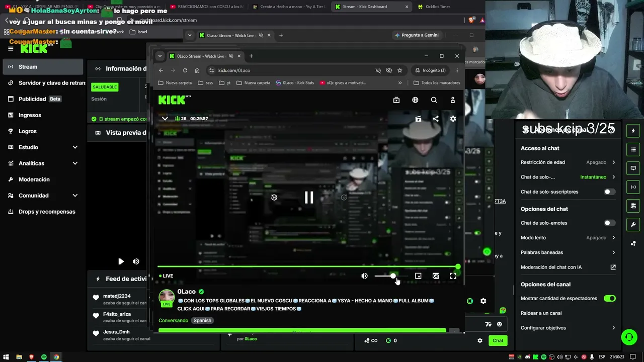Open tab search dropdown in the Gemini window
Image resolution: width=644 pixels, height=362 pixels.
[x=190, y=35]
